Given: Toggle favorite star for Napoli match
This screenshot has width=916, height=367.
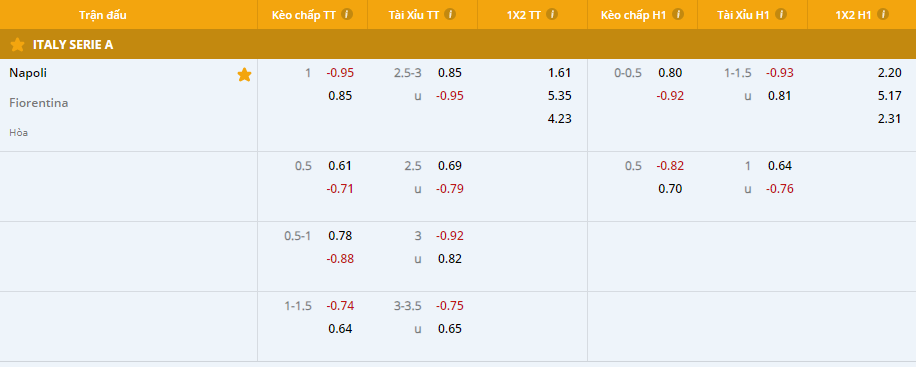Looking at the screenshot, I should 244,75.
